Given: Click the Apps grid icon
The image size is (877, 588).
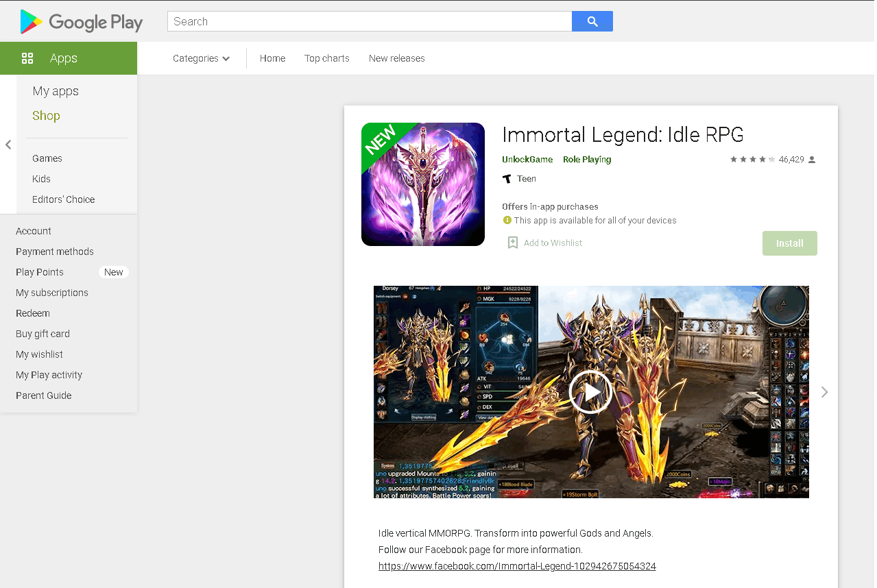Looking at the screenshot, I should tap(27, 58).
